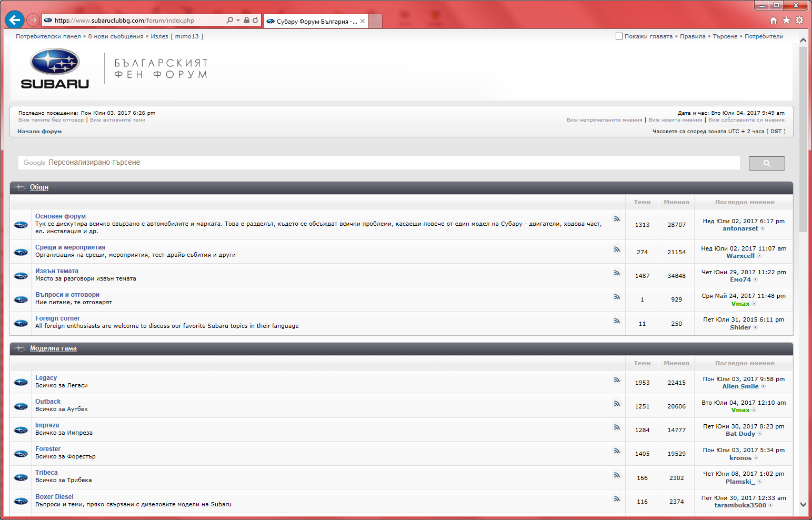
Task: Open the Boxer Diesel forum
Action: [x=54, y=497]
